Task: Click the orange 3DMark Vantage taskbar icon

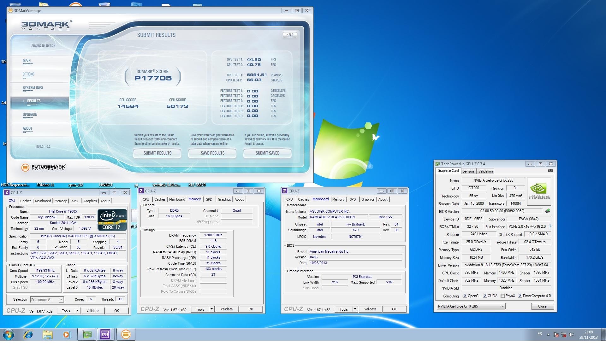Action: (126, 334)
